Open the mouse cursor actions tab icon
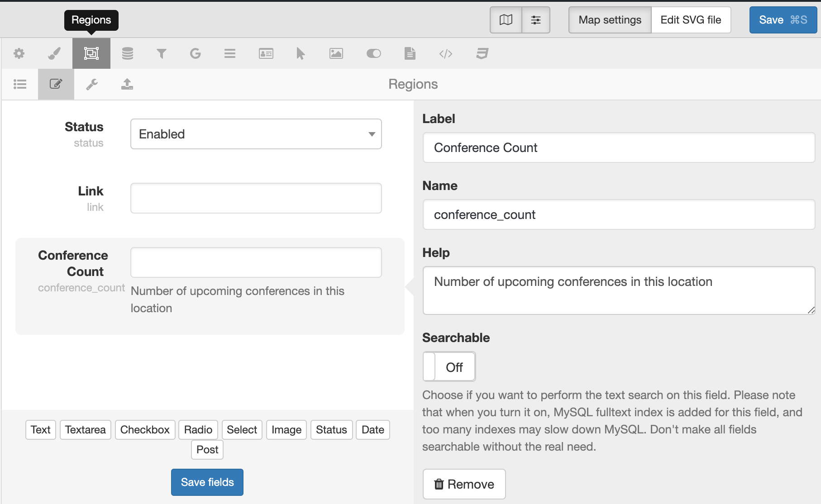The width and height of the screenshot is (821, 504). click(x=301, y=53)
